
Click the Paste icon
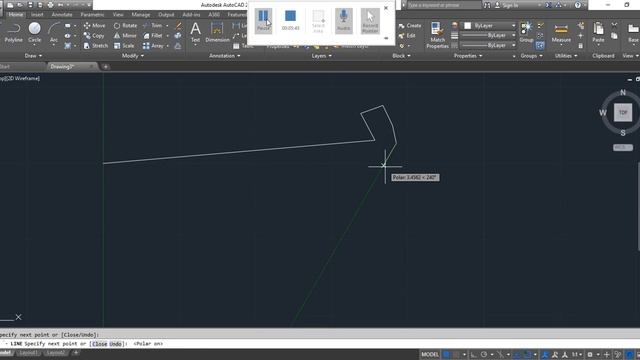pos(598,33)
